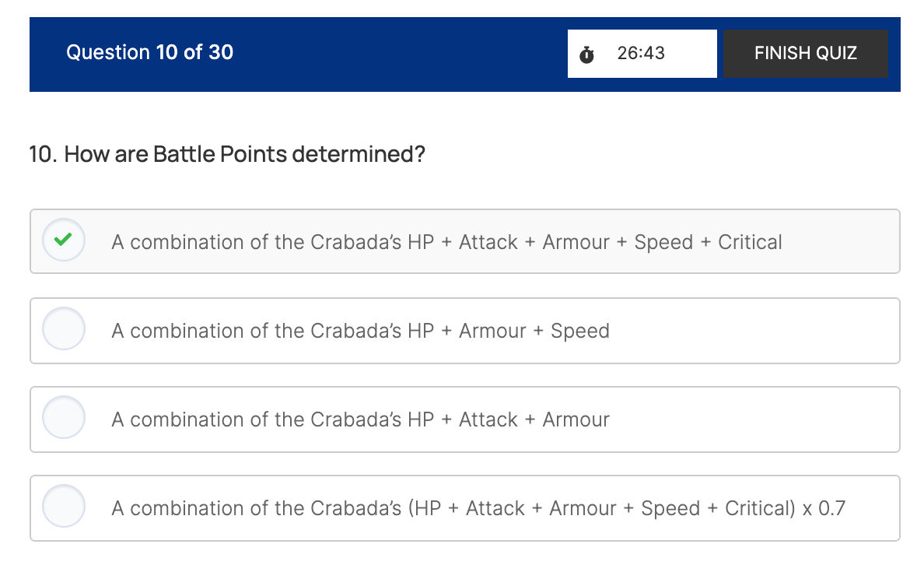Select radio for HP + Armour + Speed

(x=63, y=329)
